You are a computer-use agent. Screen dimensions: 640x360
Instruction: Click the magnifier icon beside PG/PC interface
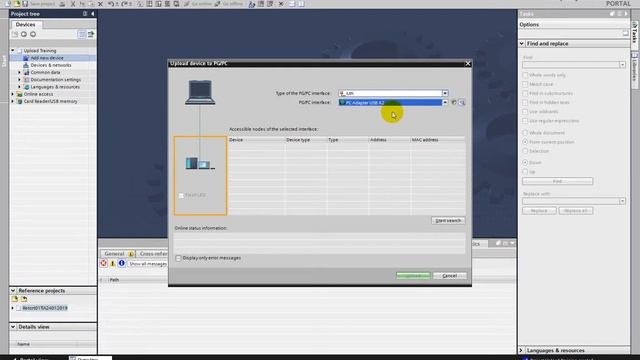click(x=462, y=102)
